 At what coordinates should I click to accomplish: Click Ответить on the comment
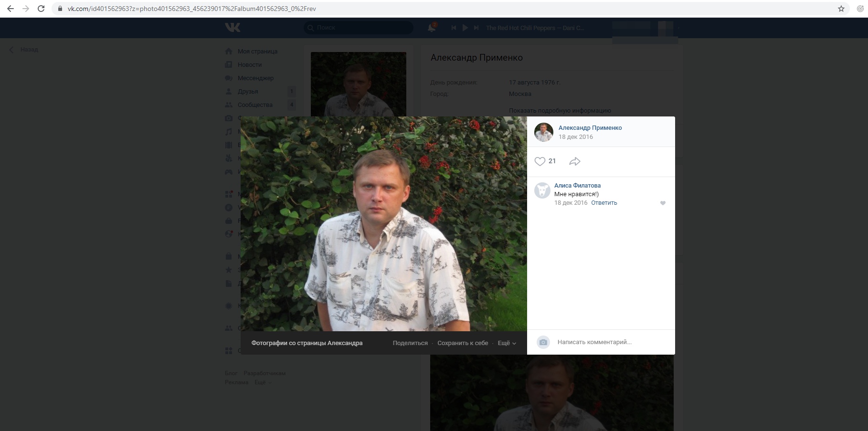point(604,203)
